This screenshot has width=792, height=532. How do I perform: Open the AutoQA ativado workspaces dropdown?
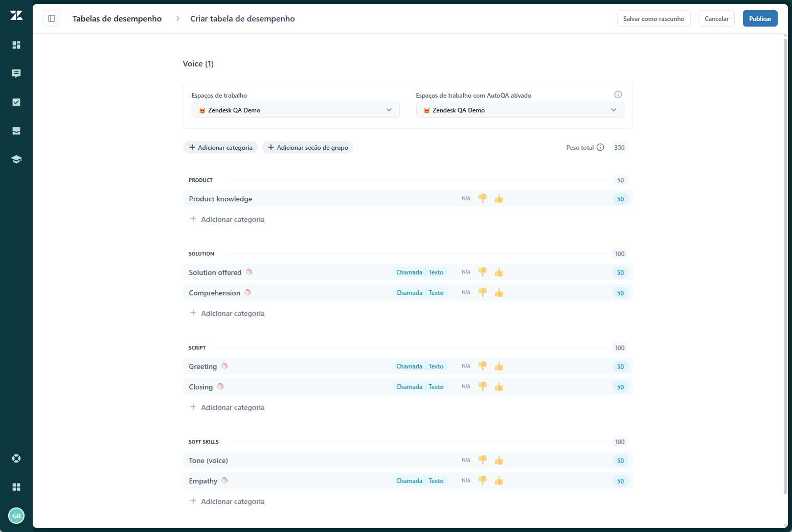pyautogui.click(x=520, y=110)
